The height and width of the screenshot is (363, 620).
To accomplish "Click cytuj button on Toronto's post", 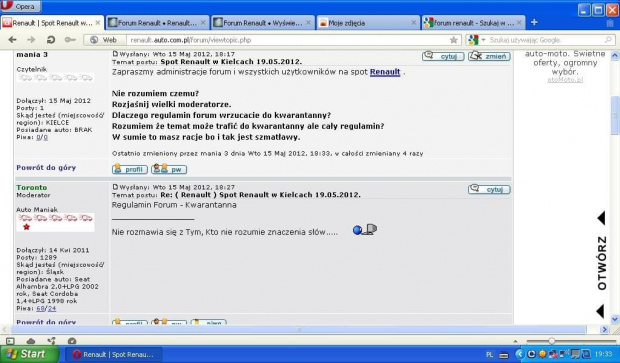I will (x=489, y=189).
